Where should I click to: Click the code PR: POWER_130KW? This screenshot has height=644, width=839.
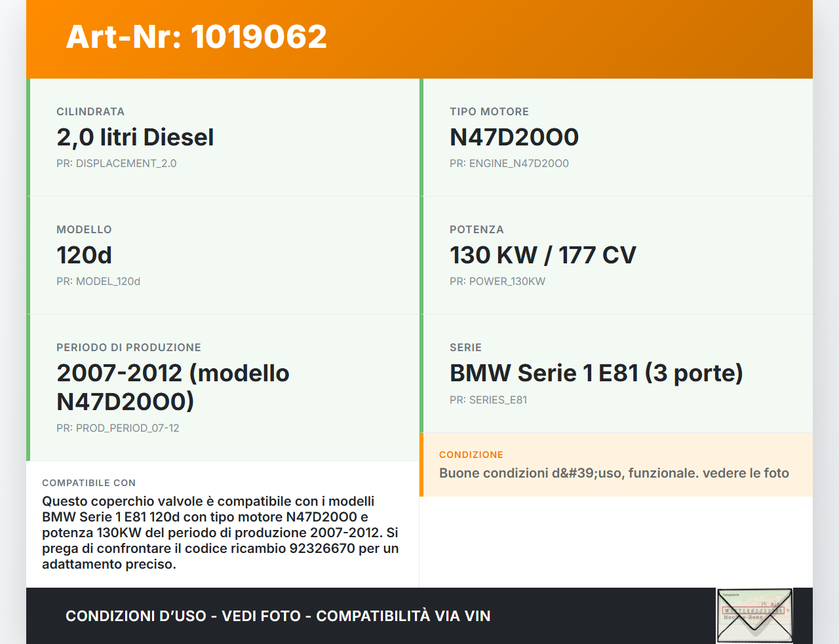(497, 281)
